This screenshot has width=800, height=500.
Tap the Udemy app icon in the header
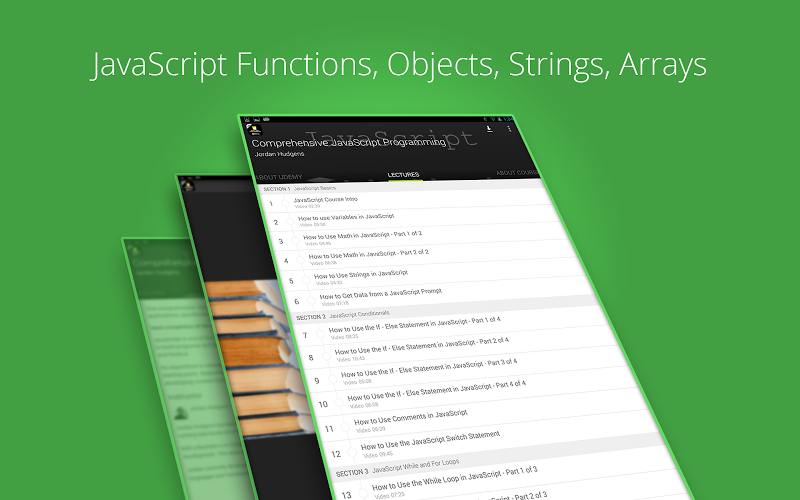coord(255,128)
